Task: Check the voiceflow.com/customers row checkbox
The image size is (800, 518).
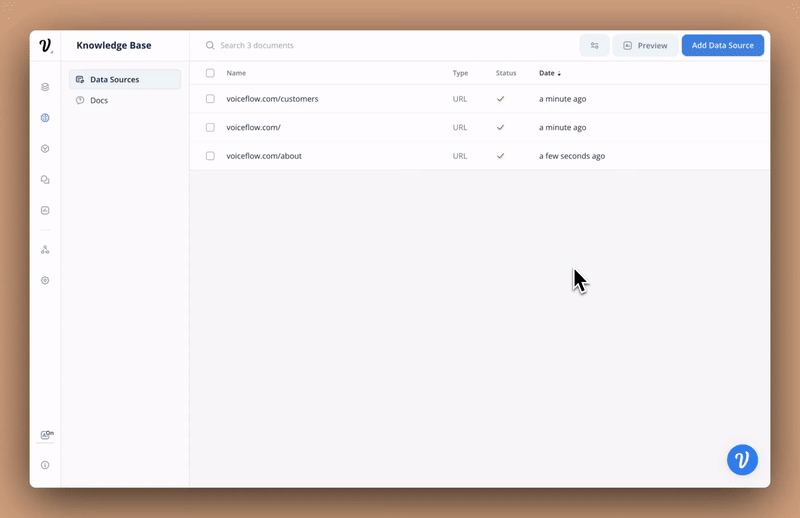Action: pos(210,98)
